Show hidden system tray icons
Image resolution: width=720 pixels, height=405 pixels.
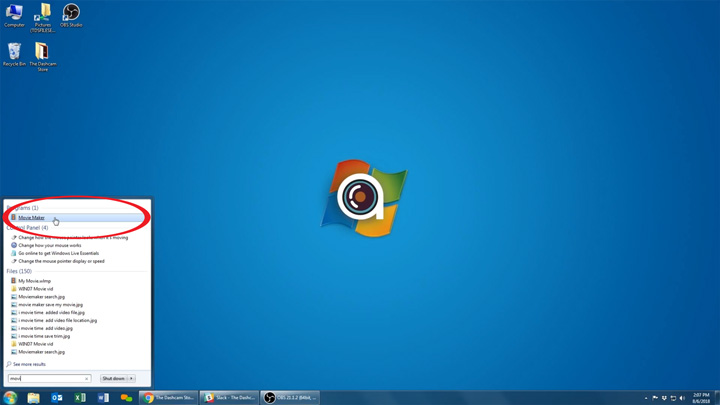coord(646,398)
